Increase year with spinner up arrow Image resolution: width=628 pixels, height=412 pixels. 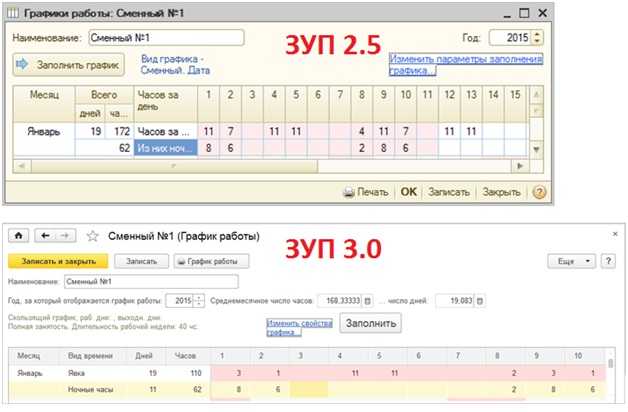pos(537,34)
